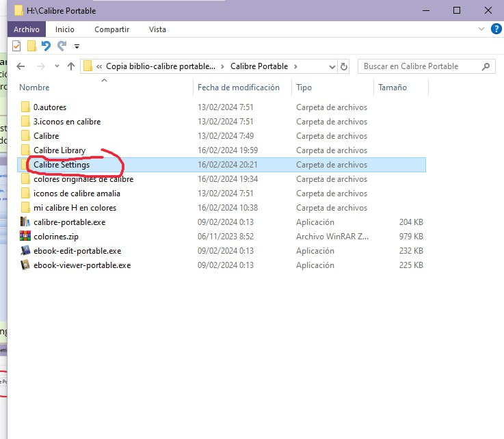Click the 16/02/2024 20:21 date cell
Viewport: 504px width, 439px height.
pos(228,165)
